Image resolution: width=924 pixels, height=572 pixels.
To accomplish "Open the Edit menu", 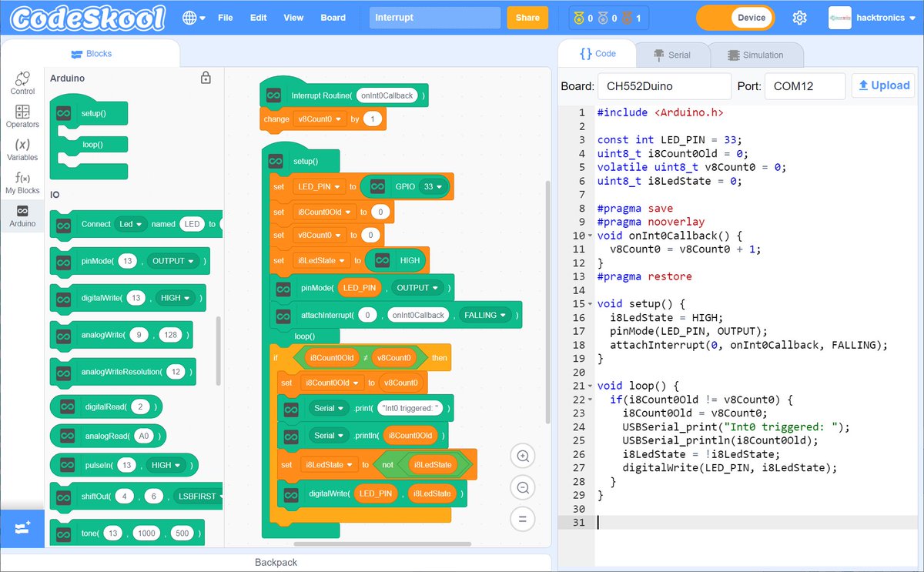I will (x=259, y=18).
